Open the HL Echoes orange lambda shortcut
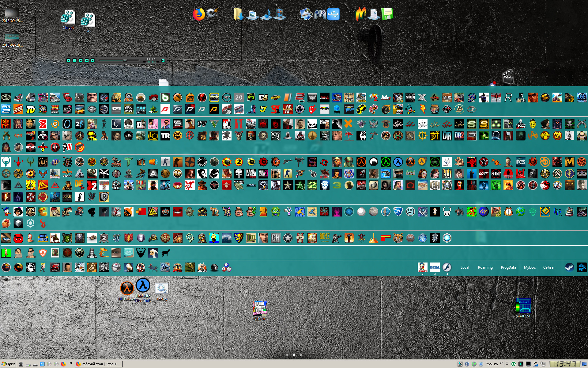 (x=127, y=288)
